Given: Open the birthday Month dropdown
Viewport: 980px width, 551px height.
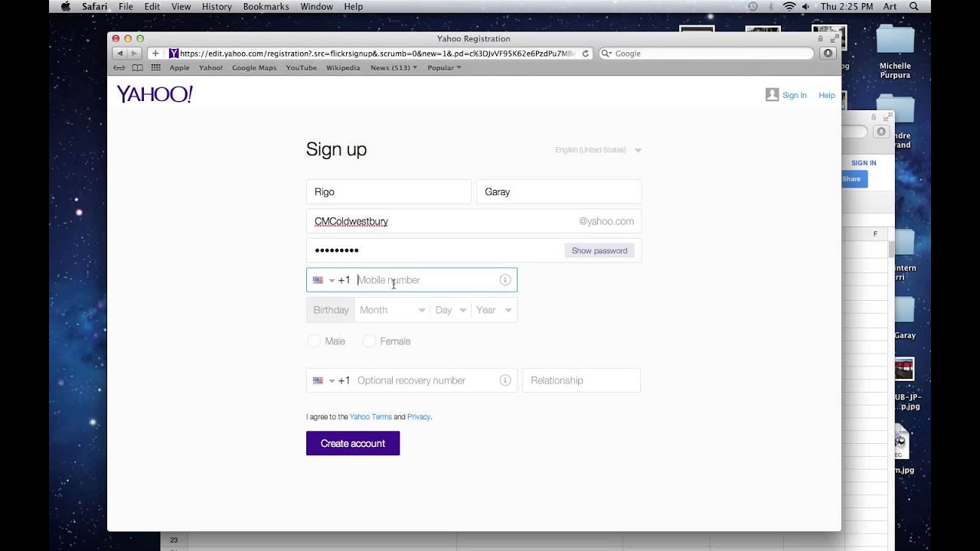Looking at the screenshot, I should click(x=392, y=310).
